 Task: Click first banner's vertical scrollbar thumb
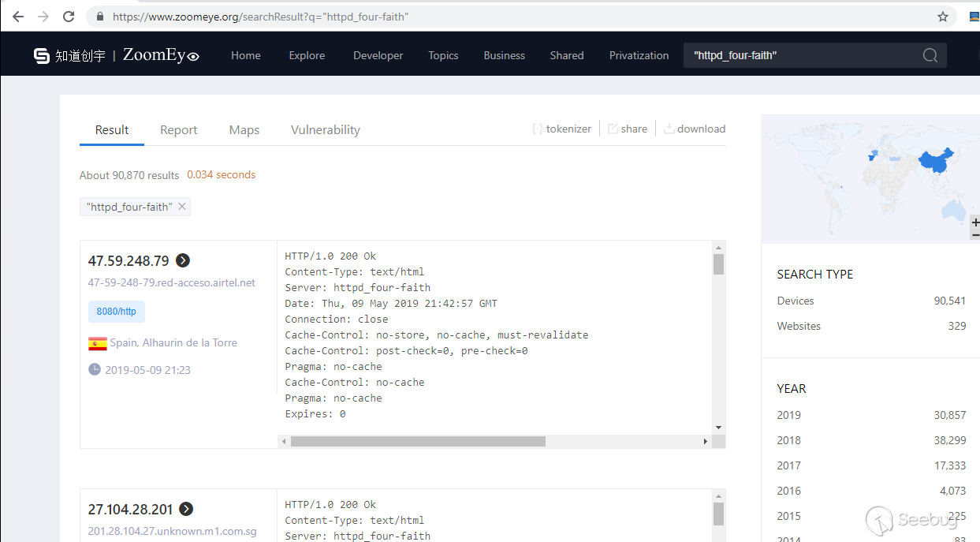click(718, 264)
